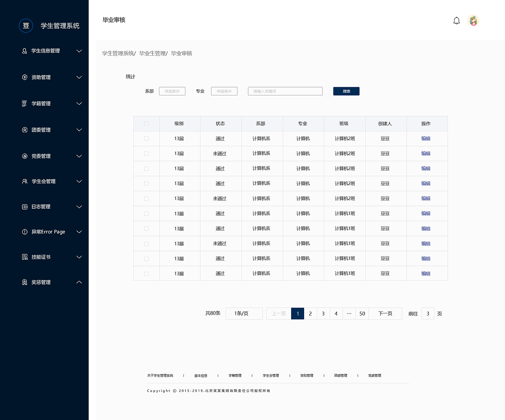Click the 学籍管理 icon
This screenshot has height=420, width=505.
[24, 103]
